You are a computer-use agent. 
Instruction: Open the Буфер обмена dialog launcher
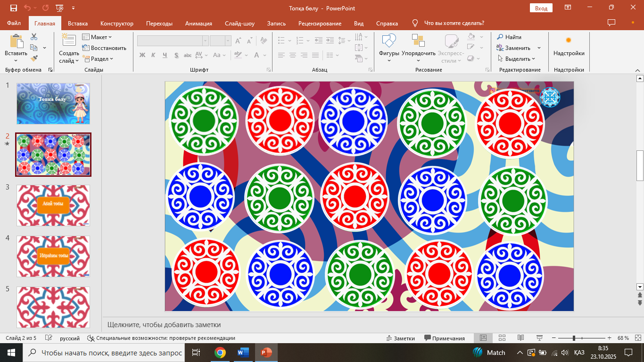click(51, 70)
